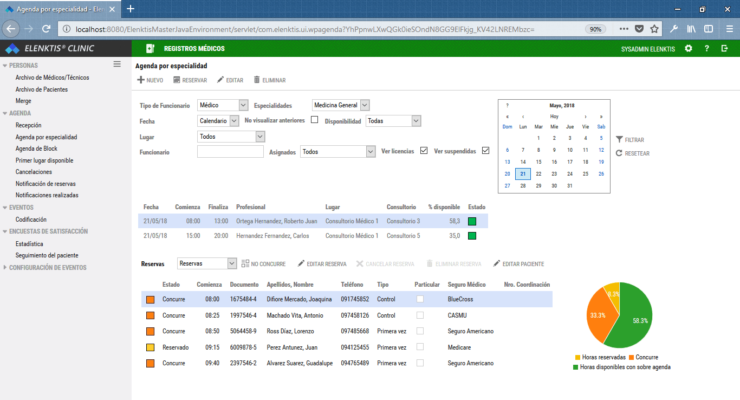740x400 pixels.
Task: Click the Eliminar trash icon
Action: 256,79
